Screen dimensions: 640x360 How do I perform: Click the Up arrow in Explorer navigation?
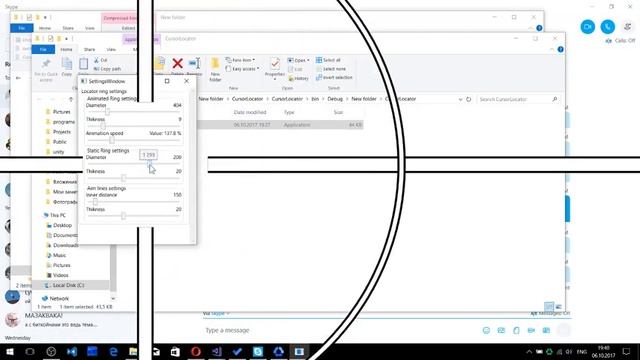tap(71, 99)
